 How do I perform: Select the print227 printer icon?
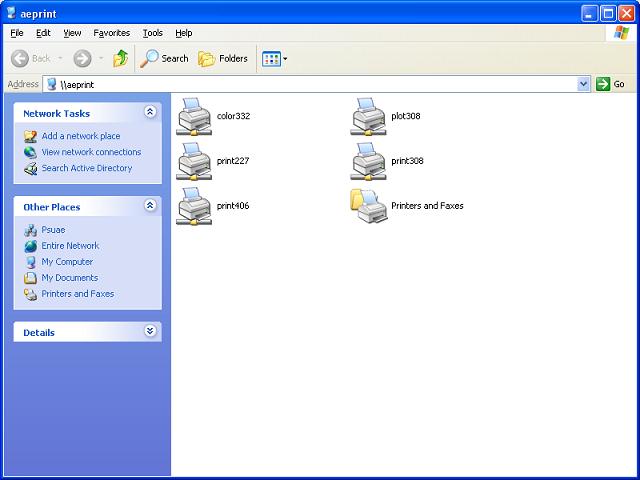(194, 161)
